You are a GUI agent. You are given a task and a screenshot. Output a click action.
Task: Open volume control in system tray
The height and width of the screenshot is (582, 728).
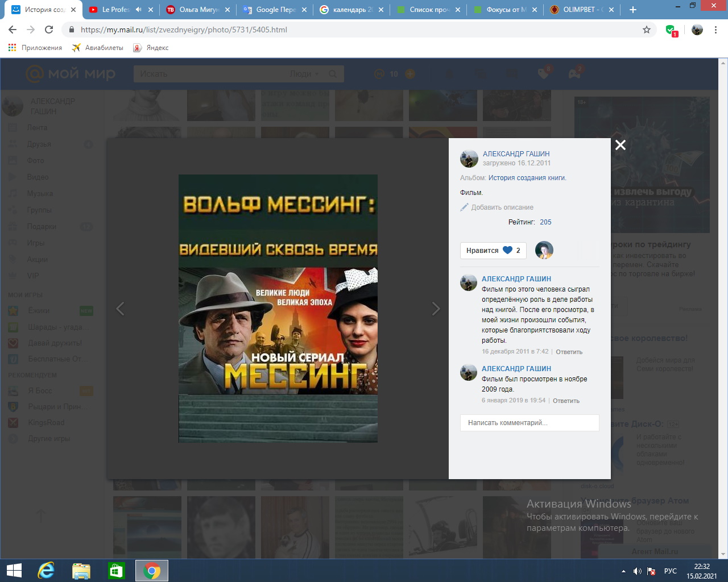(638, 571)
